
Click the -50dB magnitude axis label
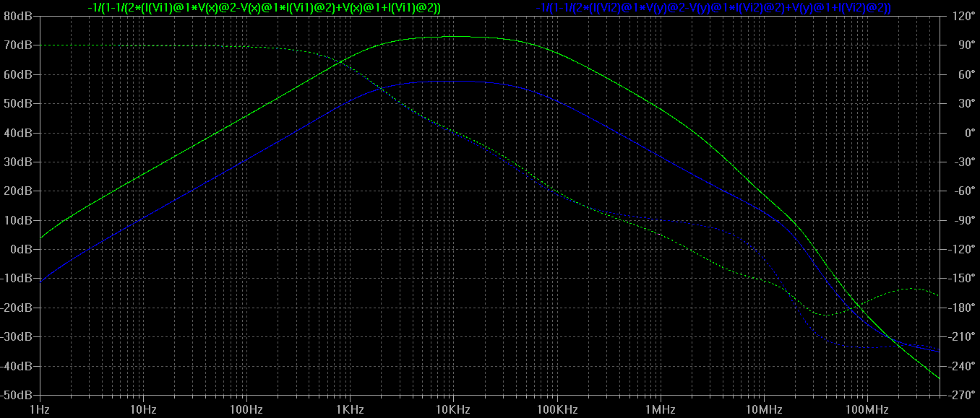pos(17,396)
